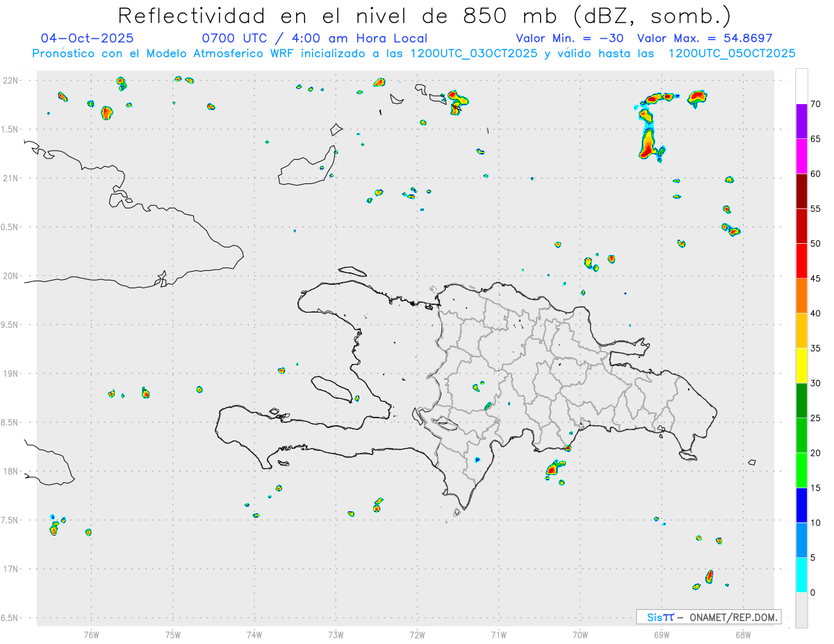Select the 'Valor Min. = -30' readout
This screenshot has height=644, width=834.
pos(571,38)
